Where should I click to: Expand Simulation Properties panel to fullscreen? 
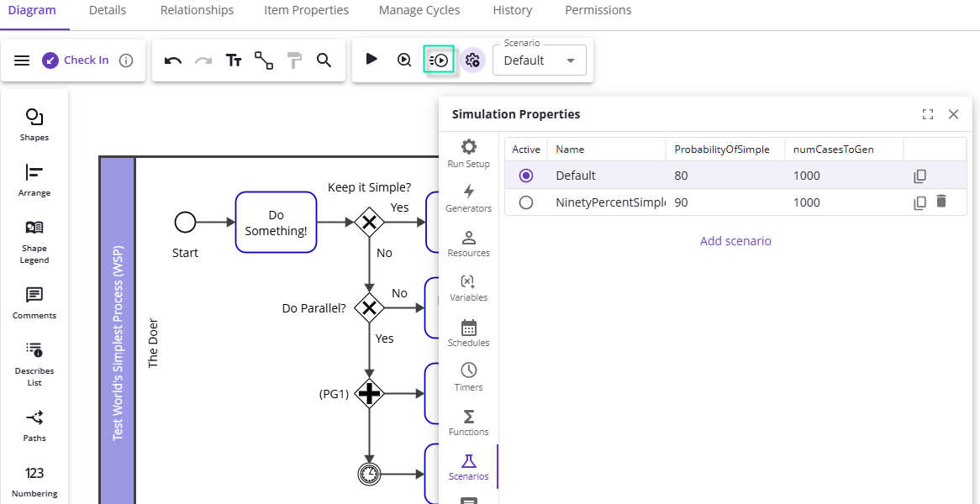point(928,114)
